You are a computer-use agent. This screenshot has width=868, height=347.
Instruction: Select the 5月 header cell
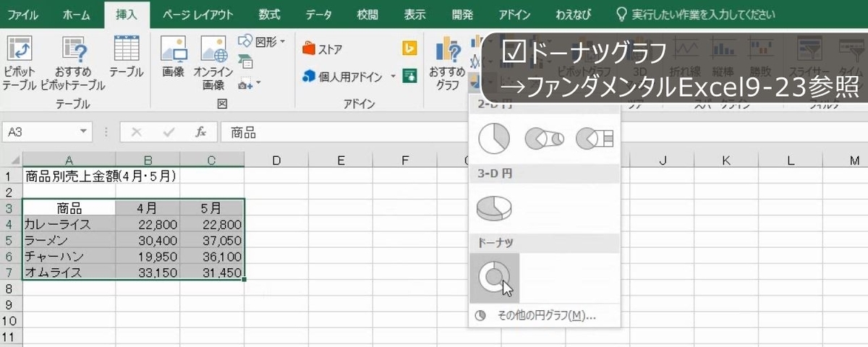212,208
